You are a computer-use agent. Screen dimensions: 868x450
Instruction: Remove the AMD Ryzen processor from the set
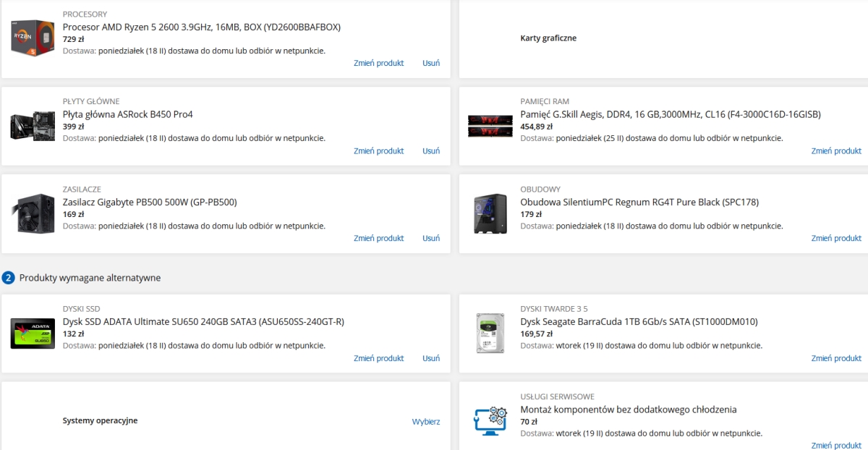pos(431,63)
